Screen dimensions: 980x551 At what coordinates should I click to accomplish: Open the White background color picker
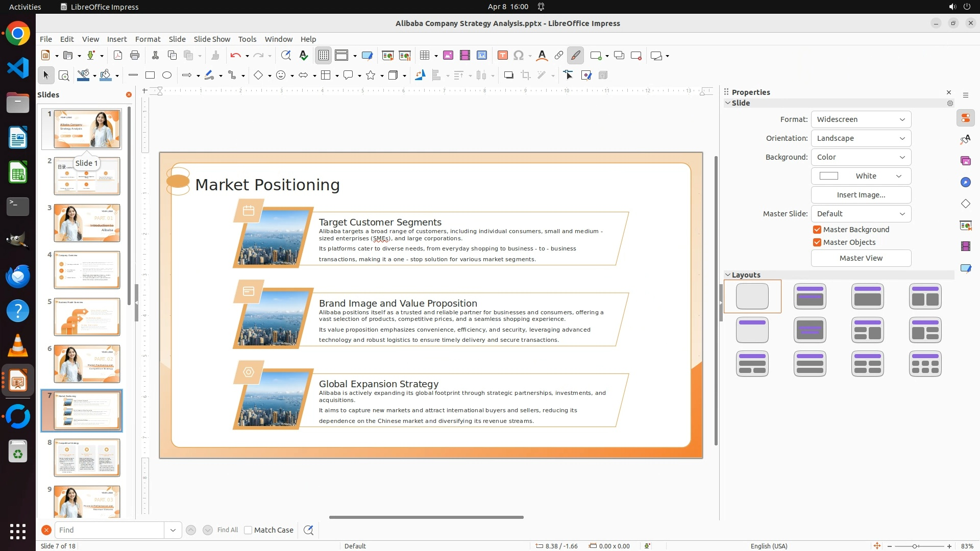pos(861,176)
